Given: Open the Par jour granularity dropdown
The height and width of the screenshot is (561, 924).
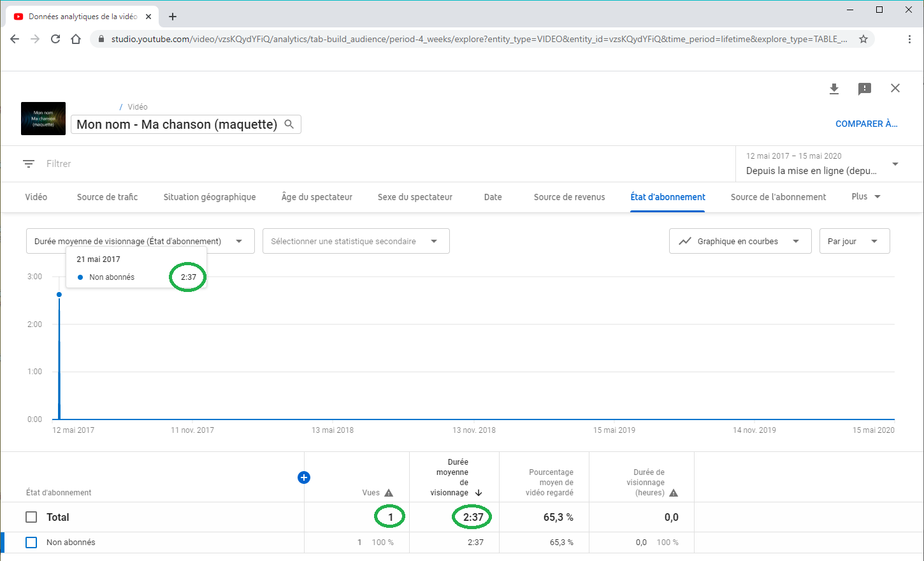Looking at the screenshot, I should [855, 241].
